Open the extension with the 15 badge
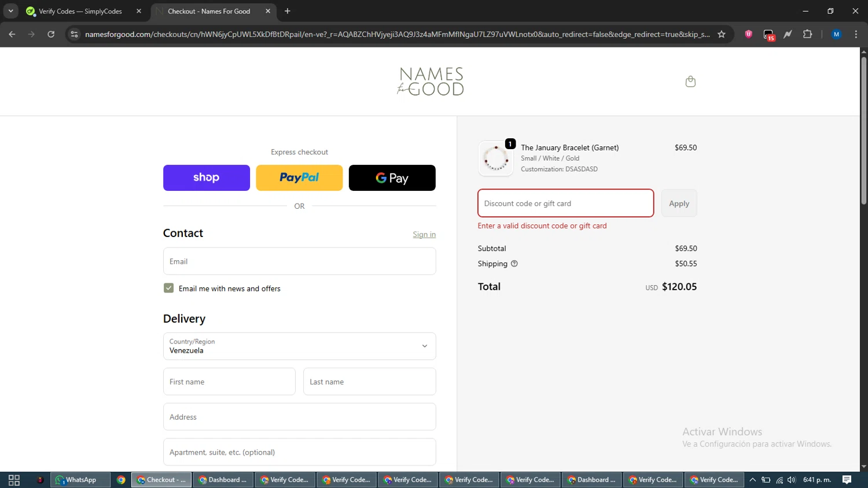 (x=768, y=35)
